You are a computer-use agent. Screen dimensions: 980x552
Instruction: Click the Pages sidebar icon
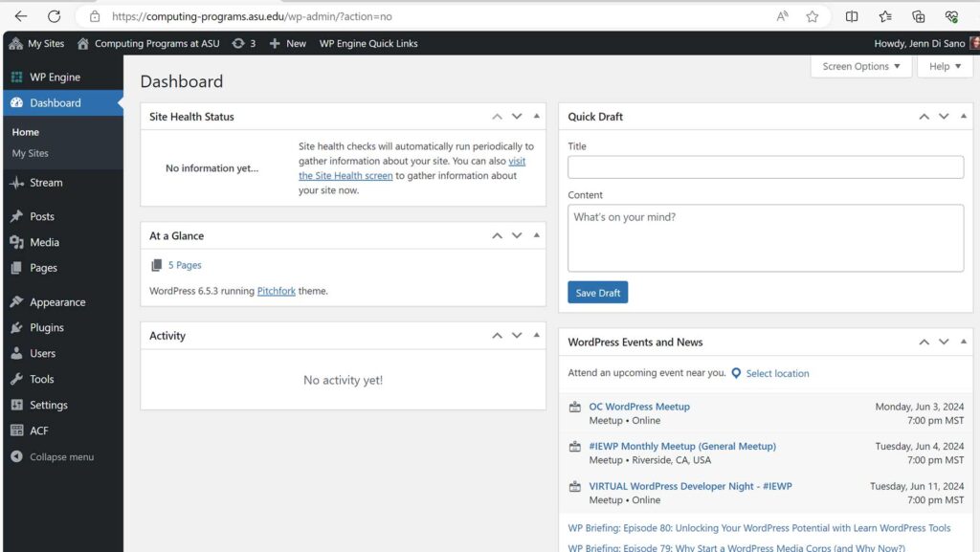[x=17, y=267]
